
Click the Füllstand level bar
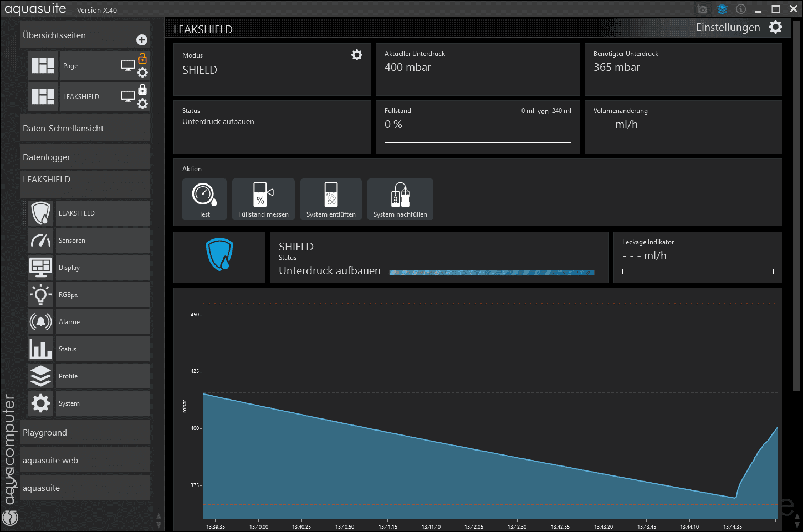point(478,140)
